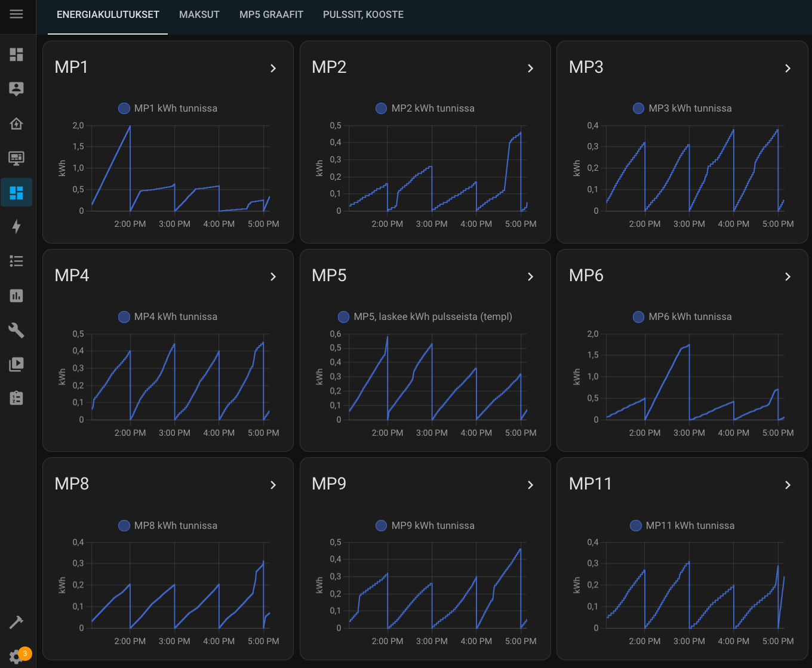Expand the MP5 card chevron

(x=531, y=276)
